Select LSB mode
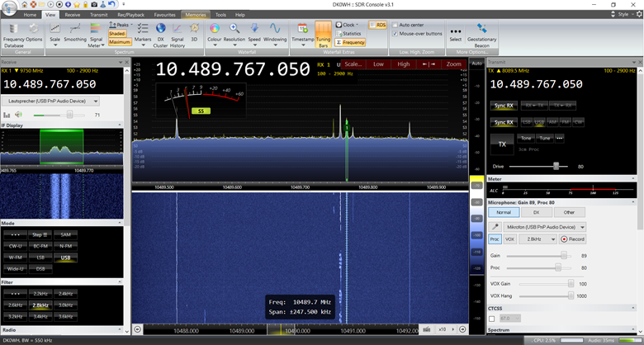 (40, 258)
